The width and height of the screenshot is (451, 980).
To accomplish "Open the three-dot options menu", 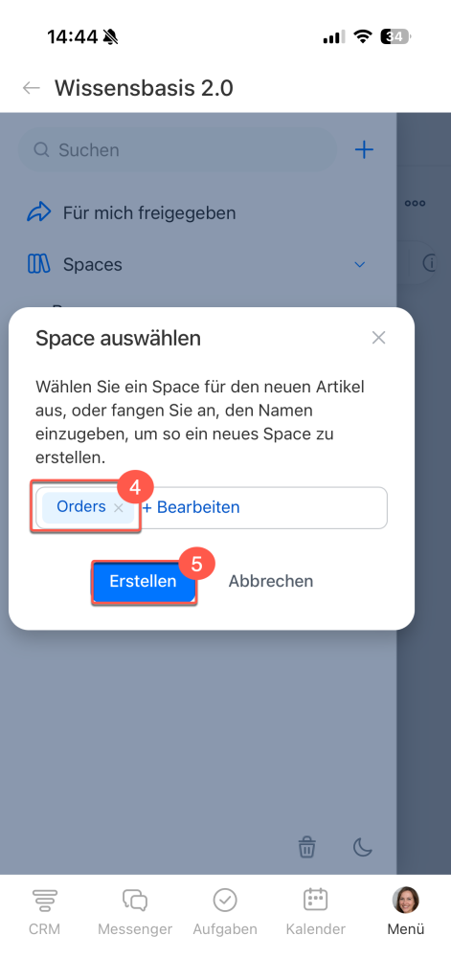I will coord(415,203).
